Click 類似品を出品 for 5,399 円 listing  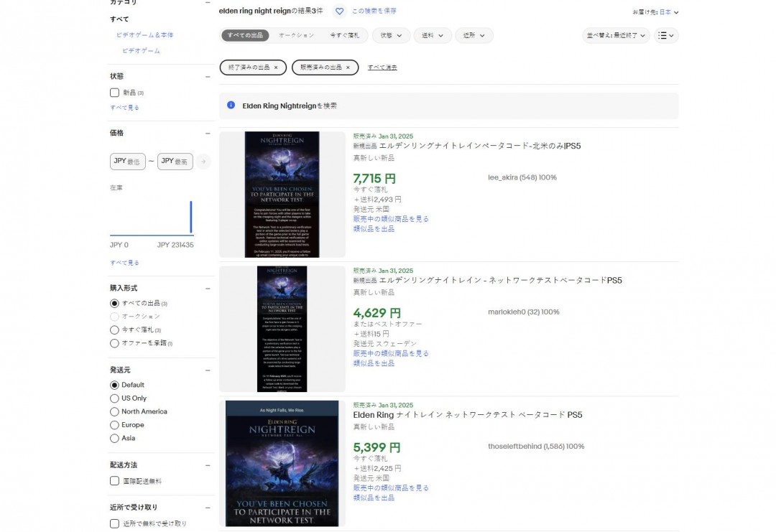(374, 498)
